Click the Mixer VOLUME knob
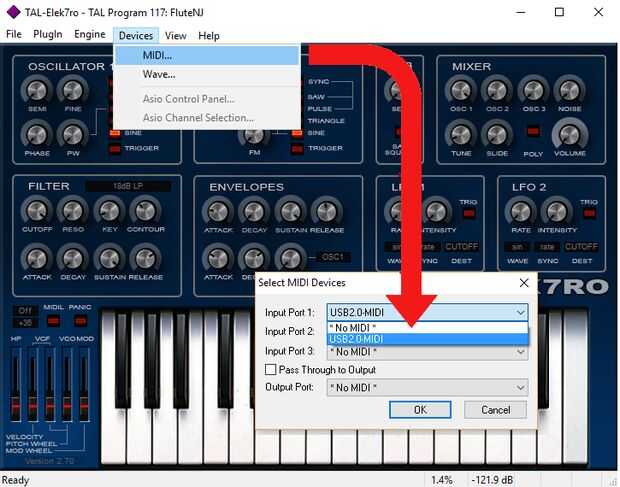Viewport: 620px width, 487px height. point(570,135)
